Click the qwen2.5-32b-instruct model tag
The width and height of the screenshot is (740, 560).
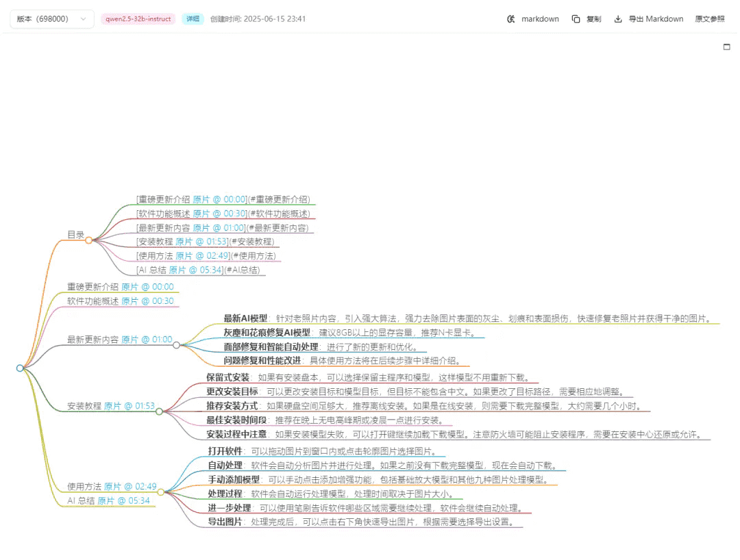pyautogui.click(x=138, y=19)
